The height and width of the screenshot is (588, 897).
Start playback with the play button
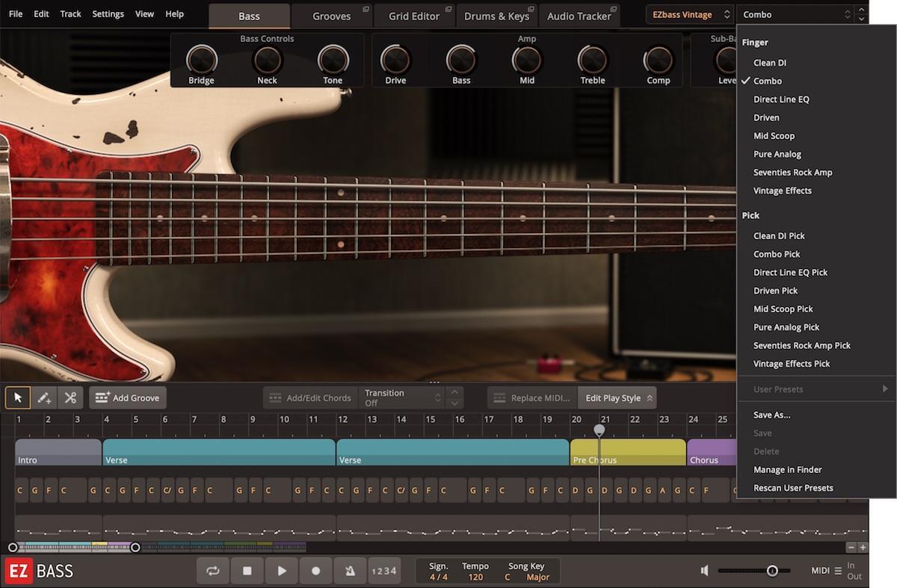281,570
